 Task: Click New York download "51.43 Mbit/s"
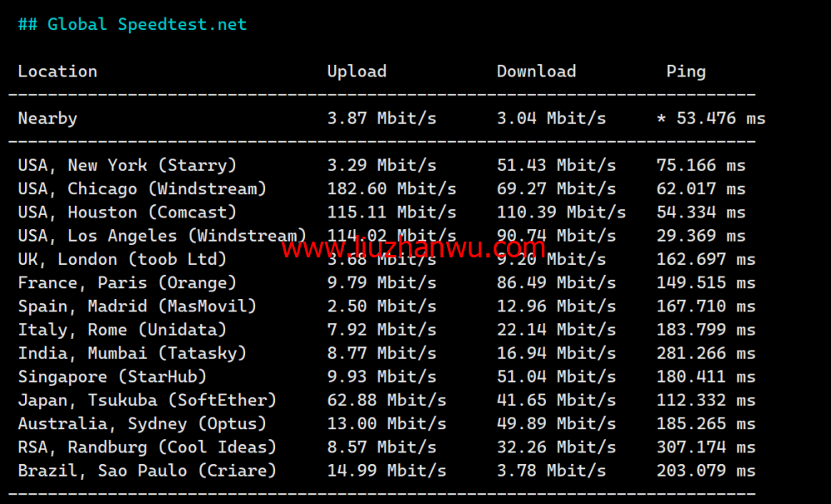click(557, 165)
